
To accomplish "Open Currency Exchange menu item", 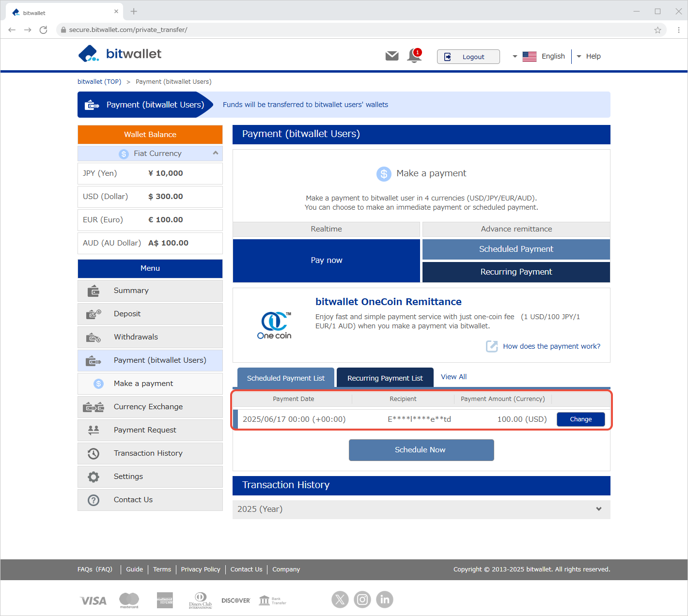I will [x=150, y=407].
